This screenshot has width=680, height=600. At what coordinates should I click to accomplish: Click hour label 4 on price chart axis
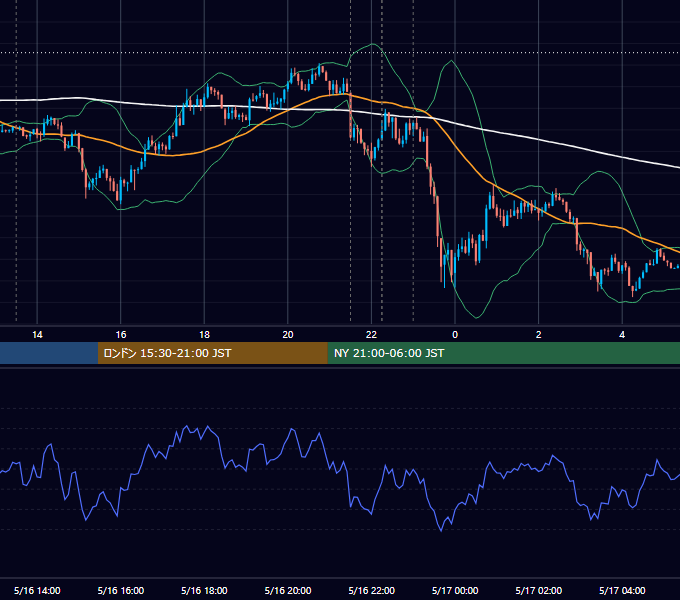pos(622,335)
